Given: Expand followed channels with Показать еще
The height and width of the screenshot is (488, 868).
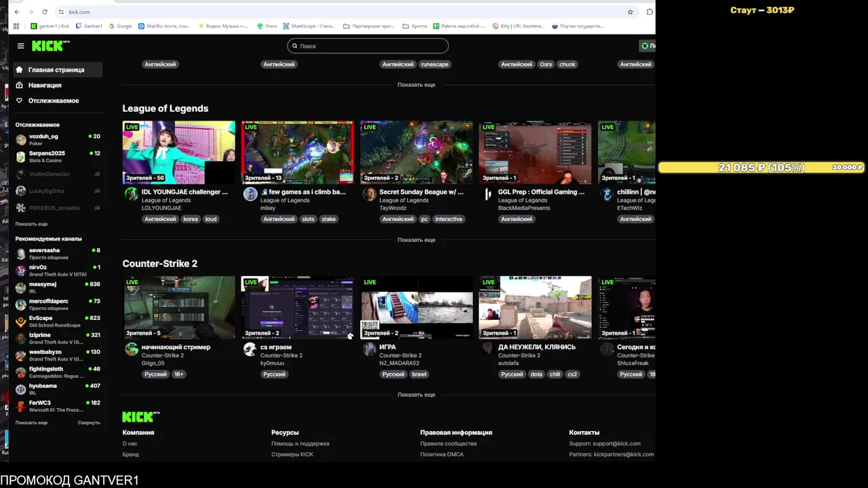Looking at the screenshot, I should point(31,224).
